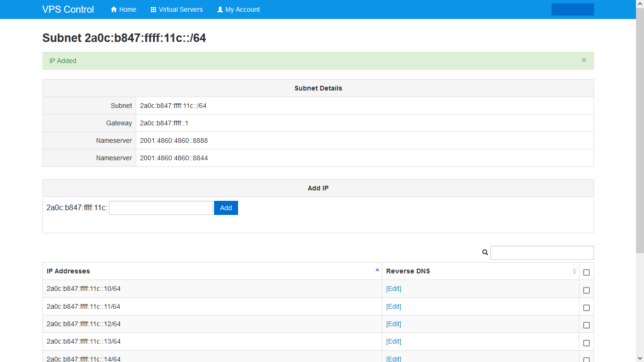Open the Virtual Servers menu item
The image size is (644, 362).
181,9
